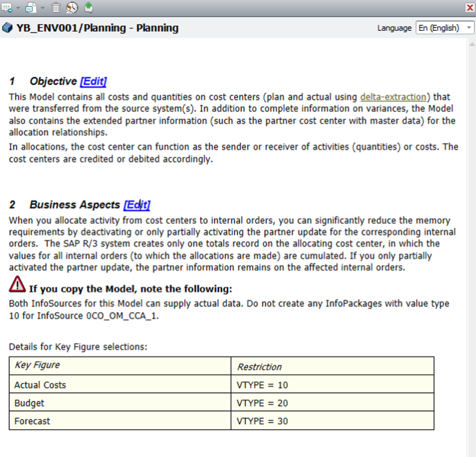Expand arrow next to document page icon
This screenshot has height=457, width=476.
(x=42, y=7)
